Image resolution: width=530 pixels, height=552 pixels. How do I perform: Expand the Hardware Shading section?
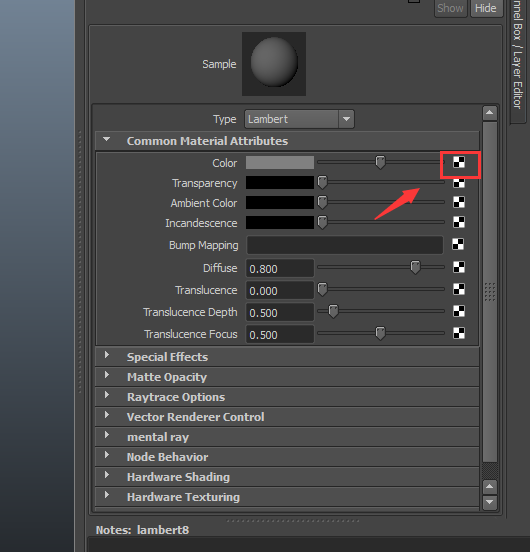pos(107,475)
